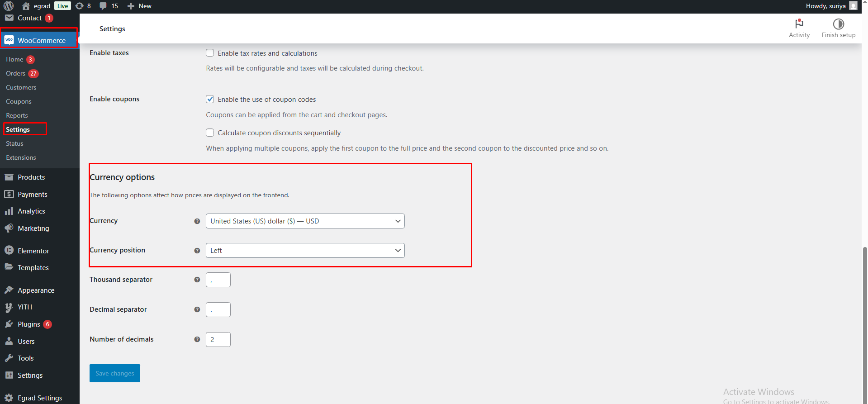The height and width of the screenshot is (404, 868).
Task: Open WooCommerce Orders submenu item
Action: (15, 73)
